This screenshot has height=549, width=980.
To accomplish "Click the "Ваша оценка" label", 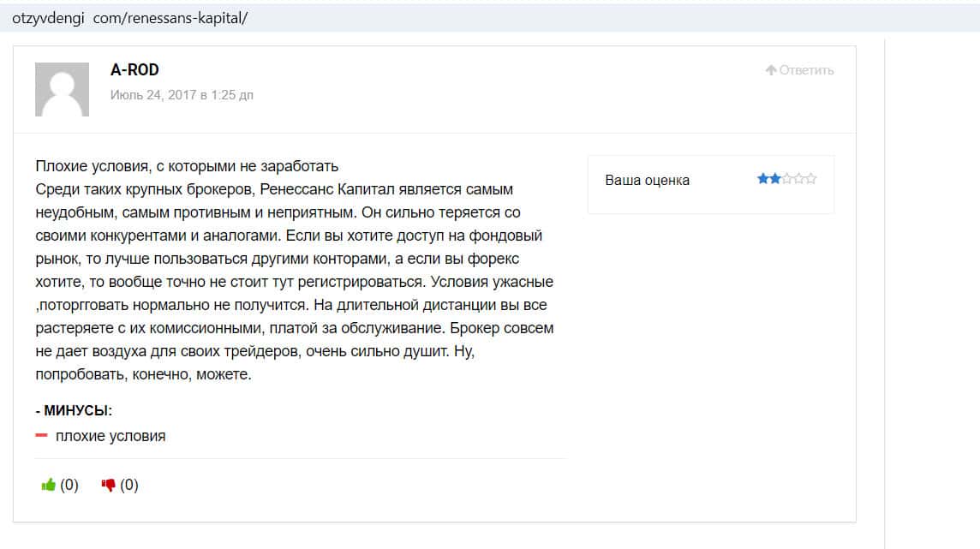I will [x=647, y=180].
